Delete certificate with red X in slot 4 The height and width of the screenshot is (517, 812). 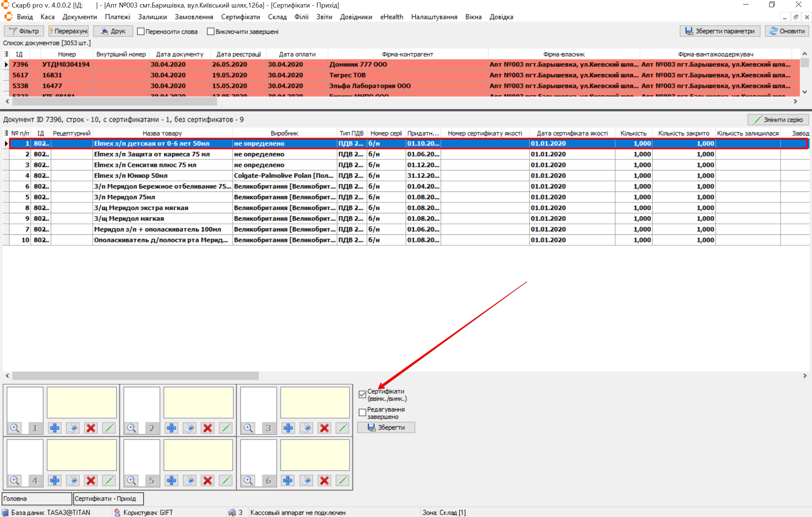(x=91, y=481)
